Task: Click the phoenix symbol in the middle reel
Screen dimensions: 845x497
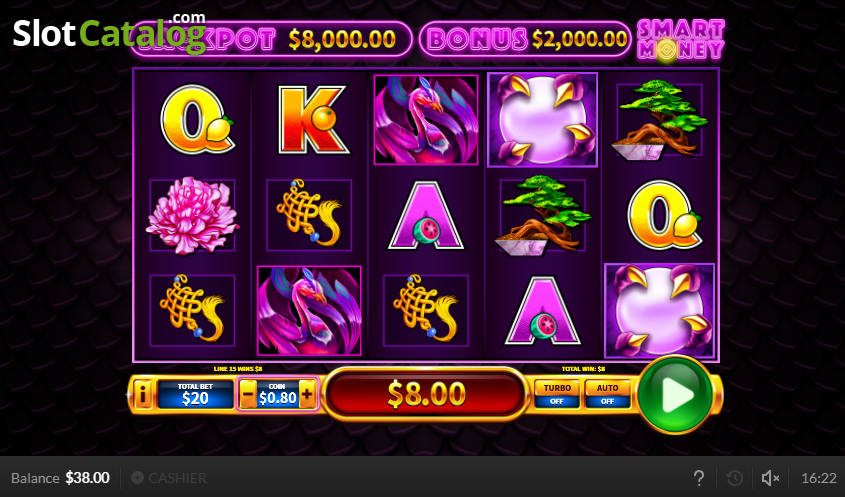Action: (426, 120)
